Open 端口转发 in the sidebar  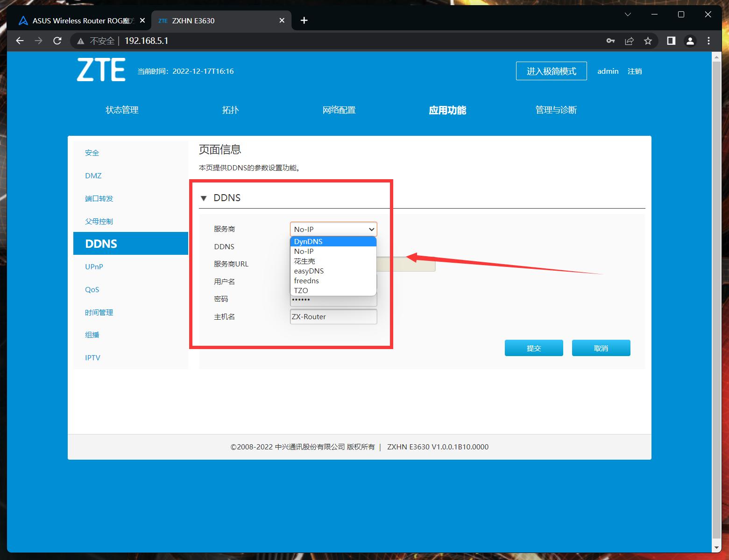99,198
